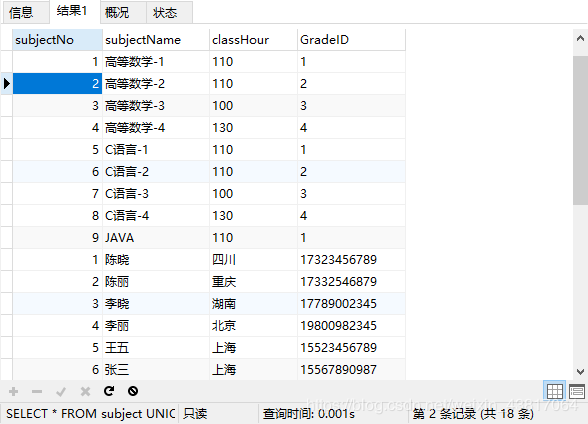The width and height of the screenshot is (588, 424).
Task: Select cell 高等数学-3
Action: pos(156,106)
